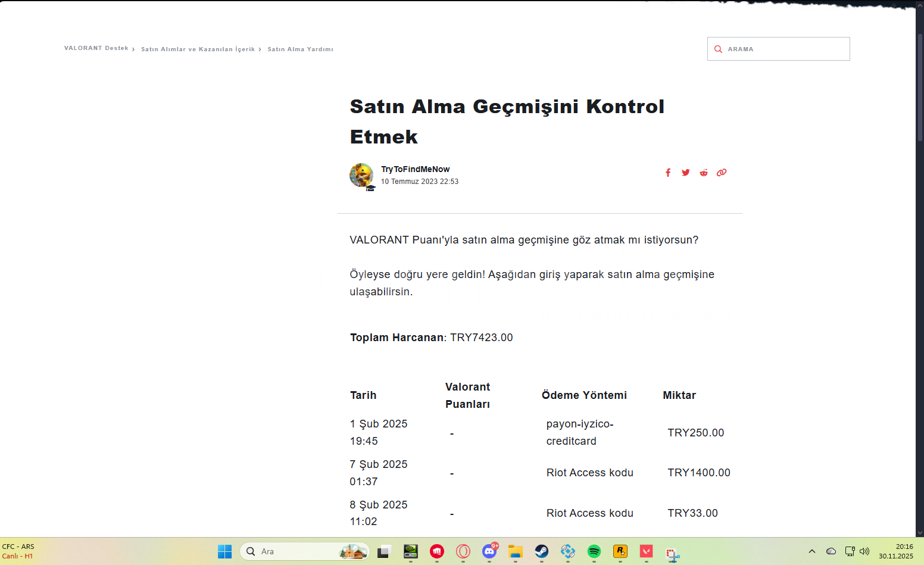Focus the ARAMA search field
Image resolution: width=924 pixels, height=565 pixels.
coord(786,49)
